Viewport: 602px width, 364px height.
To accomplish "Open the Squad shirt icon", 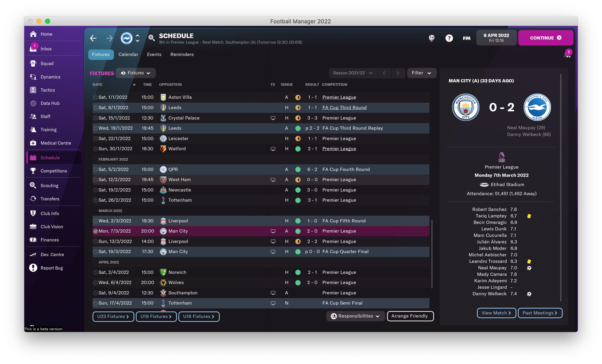I will (33, 63).
